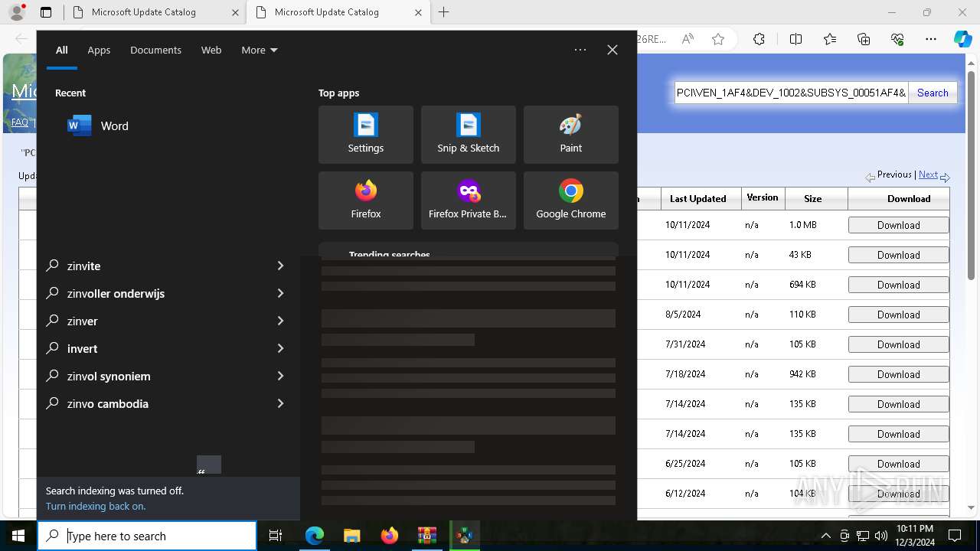This screenshot has height=551, width=980.
Task: Show hidden system tray icons
Action: 825,536
